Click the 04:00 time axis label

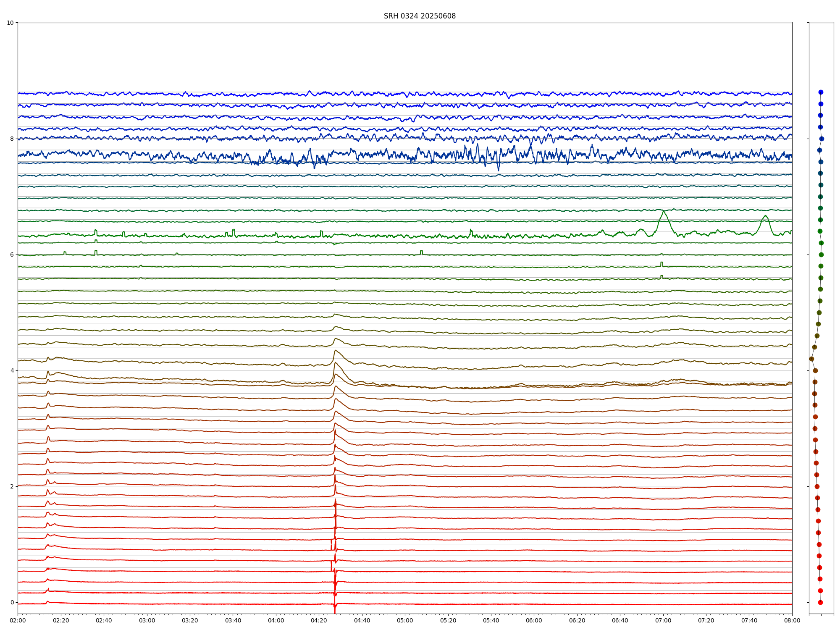(x=276, y=620)
